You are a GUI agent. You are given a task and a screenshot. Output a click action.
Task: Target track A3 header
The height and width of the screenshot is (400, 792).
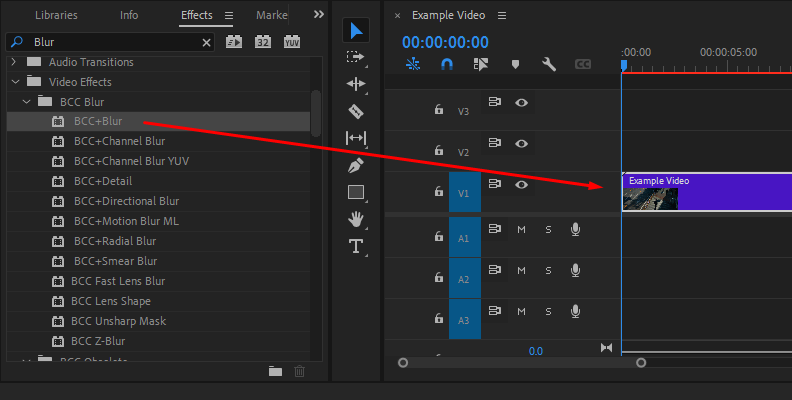tap(465, 319)
